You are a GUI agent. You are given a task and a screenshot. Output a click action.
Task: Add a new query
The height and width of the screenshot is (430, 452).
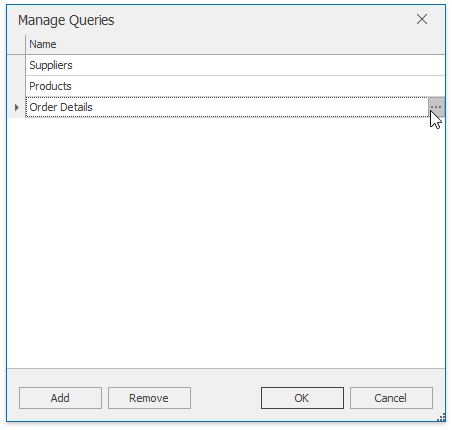pyautogui.click(x=60, y=398)
